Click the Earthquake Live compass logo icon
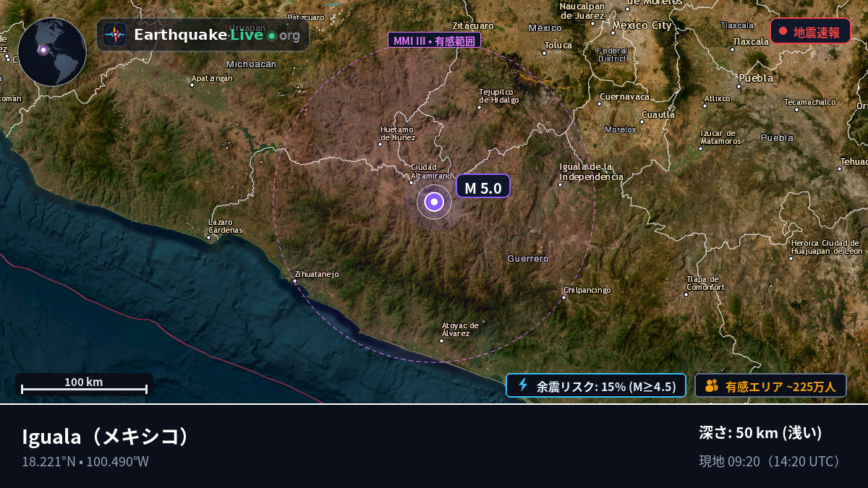The image size is (868, 488). 114,35
